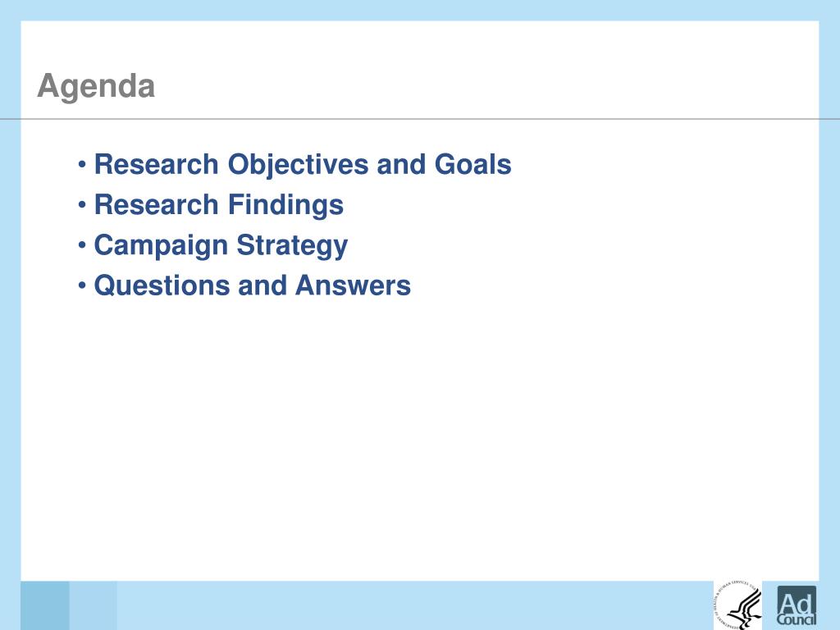Click the HHS eagle logo
Image resolution: width=840 pixels, height=630 pixels.
[x=737, y=605]
